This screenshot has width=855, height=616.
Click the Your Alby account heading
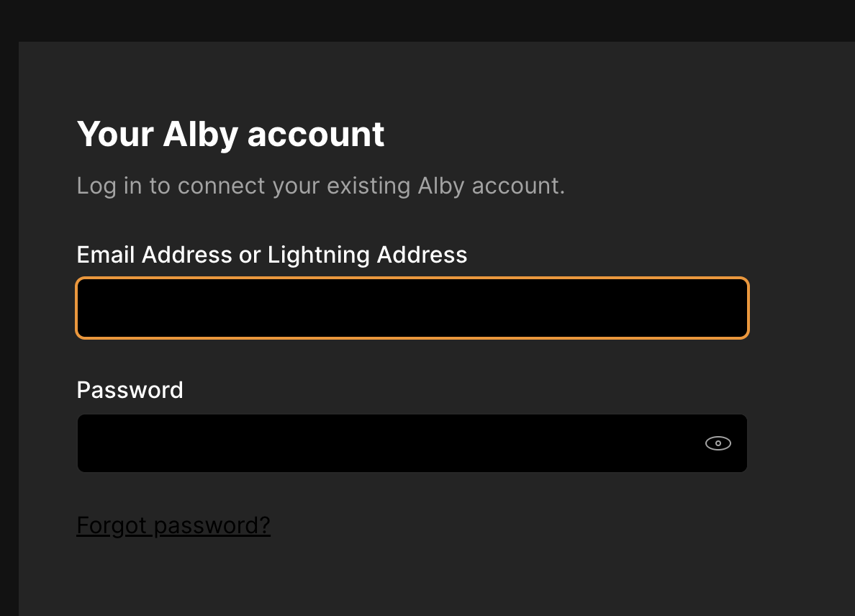click(230, 134)
